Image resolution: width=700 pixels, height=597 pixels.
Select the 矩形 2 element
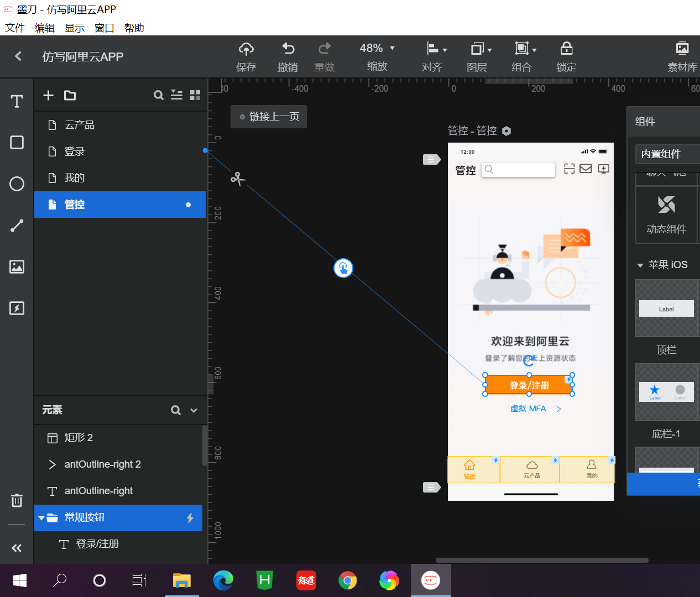pyautogui.click(x=118, y=438)
